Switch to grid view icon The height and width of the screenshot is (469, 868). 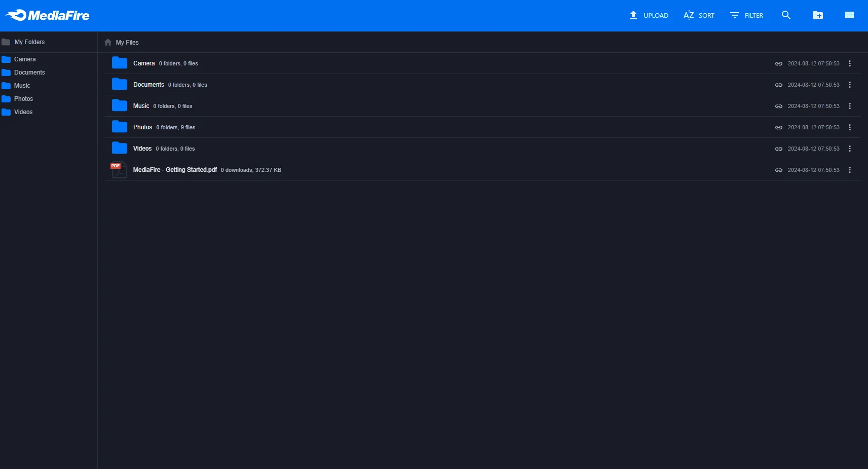tap(850, 15)
